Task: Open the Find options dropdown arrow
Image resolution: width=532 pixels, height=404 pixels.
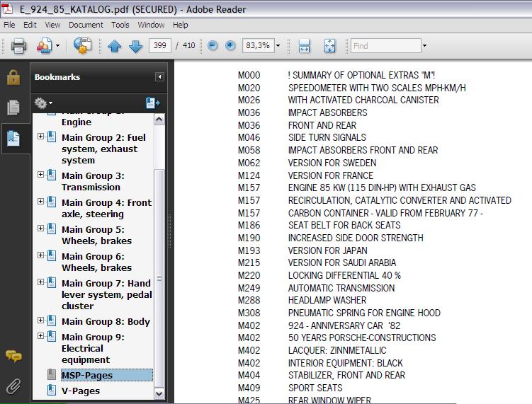Action: coord(424,45)
